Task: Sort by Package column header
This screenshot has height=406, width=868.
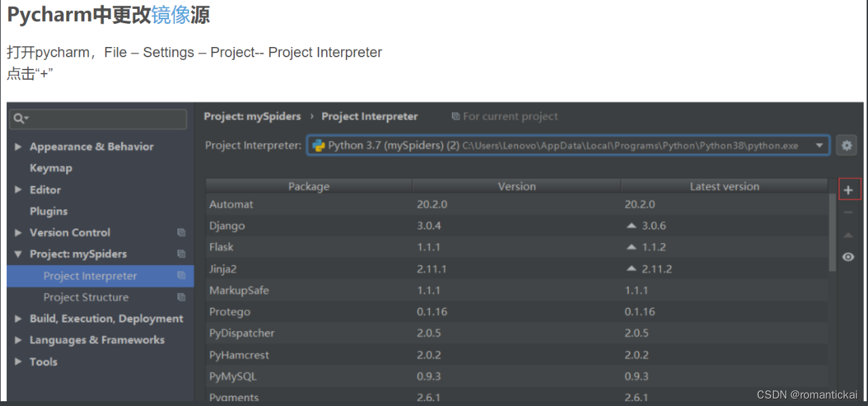Action: (309, 186)
